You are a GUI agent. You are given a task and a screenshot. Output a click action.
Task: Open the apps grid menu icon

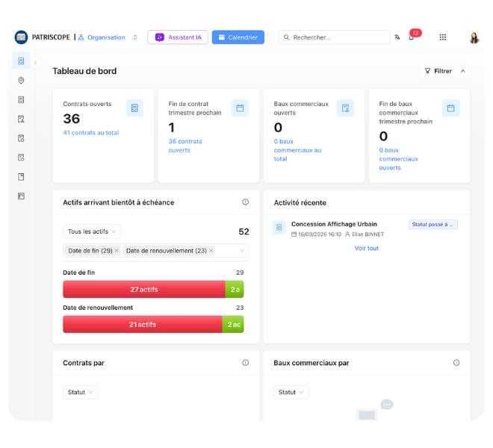coord(443,37)
